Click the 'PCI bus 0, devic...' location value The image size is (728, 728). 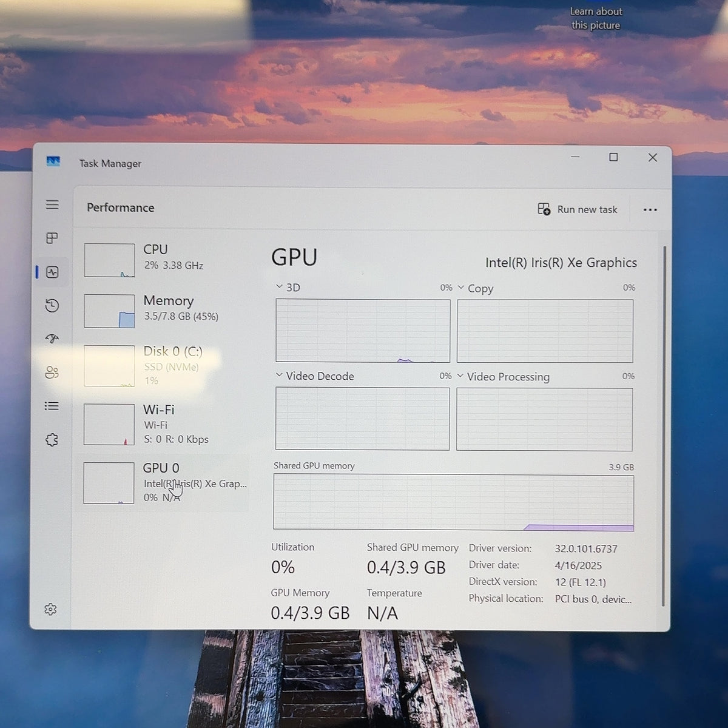point(593,599)
